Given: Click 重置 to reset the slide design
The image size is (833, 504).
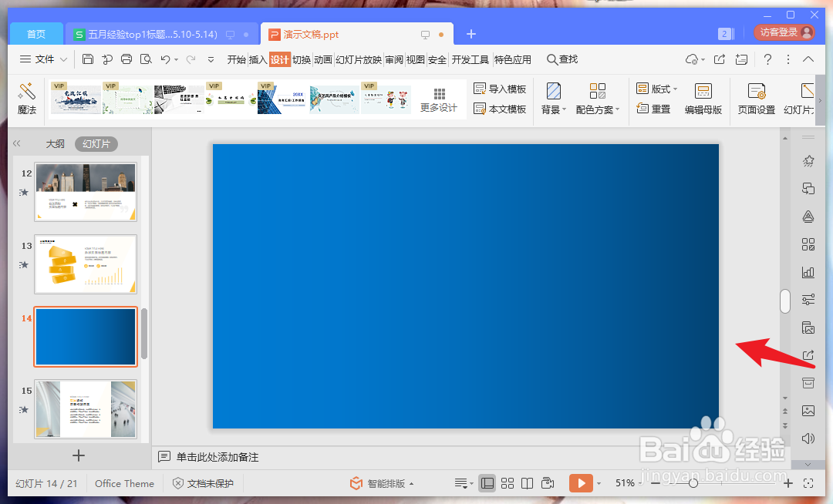Looking at the screenshot, I should 655,109.
